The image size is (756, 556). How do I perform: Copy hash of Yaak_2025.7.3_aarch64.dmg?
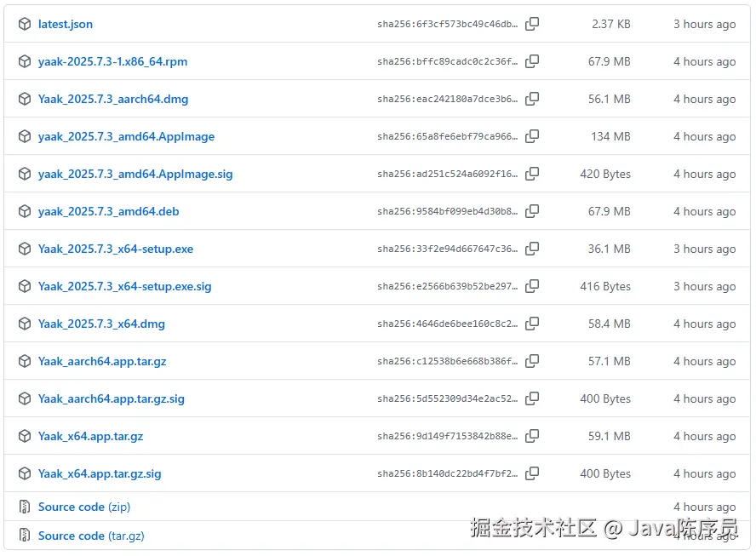click(x=532, y=99)
